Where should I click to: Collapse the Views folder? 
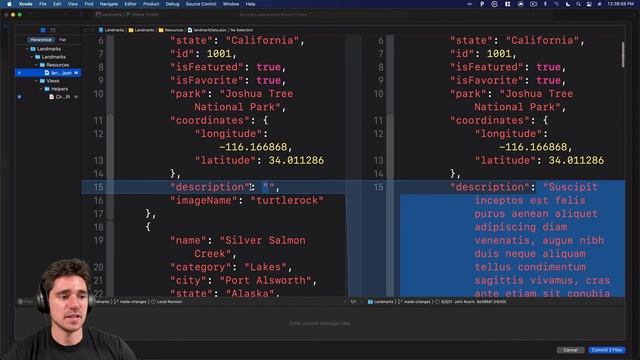(36, 81)
